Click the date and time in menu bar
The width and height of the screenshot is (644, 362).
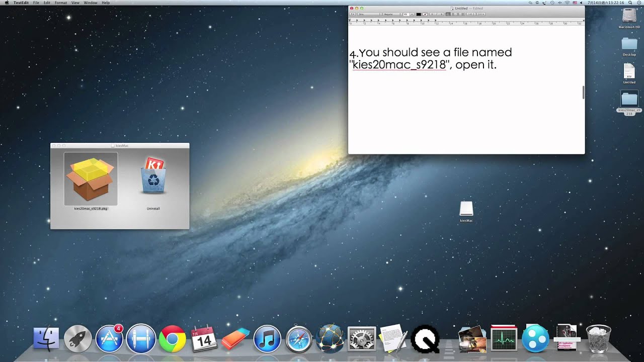point(606,3)
